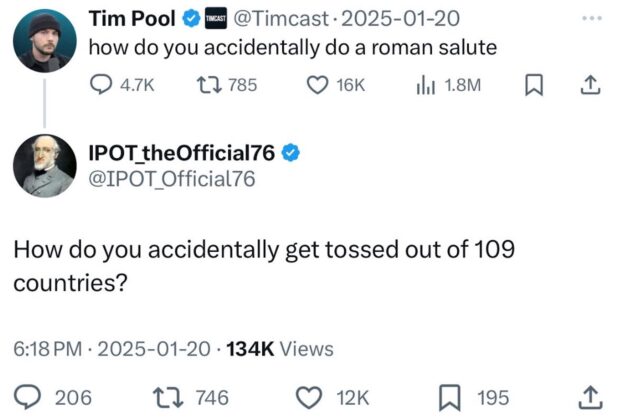The width and height of the screenshot is (618, 420).
Task: Open more options menu on top tweet
Action: 591,19
